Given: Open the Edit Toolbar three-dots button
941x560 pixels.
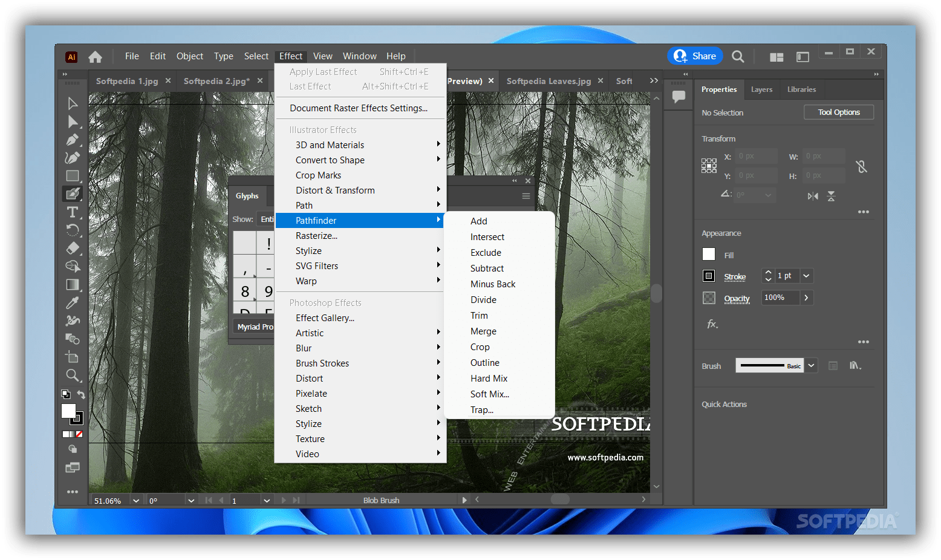Looking at the screenshot, I should tap(73, 492).
